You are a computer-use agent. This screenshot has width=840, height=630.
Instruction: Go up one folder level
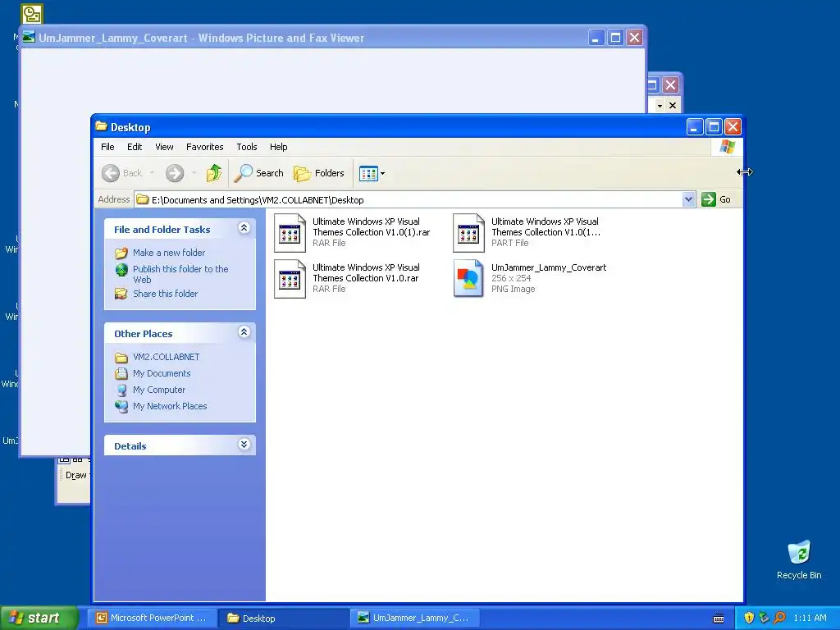[214, 173]
